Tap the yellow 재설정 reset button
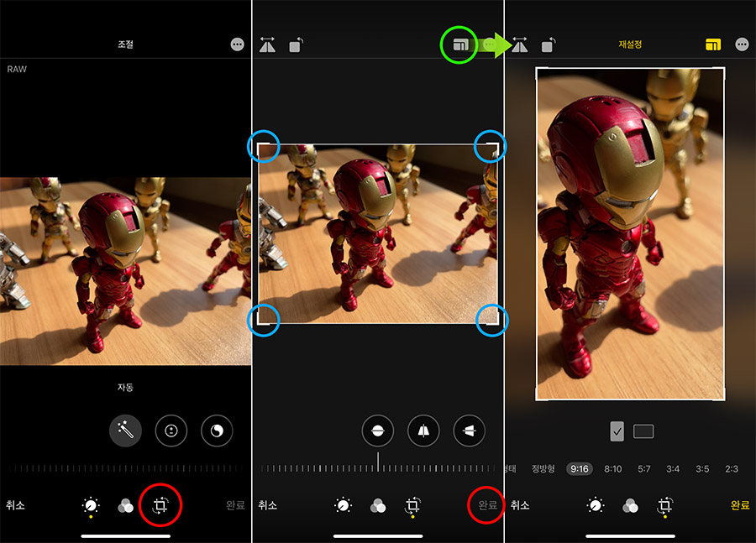756x543 pixels. pos(630,44)
